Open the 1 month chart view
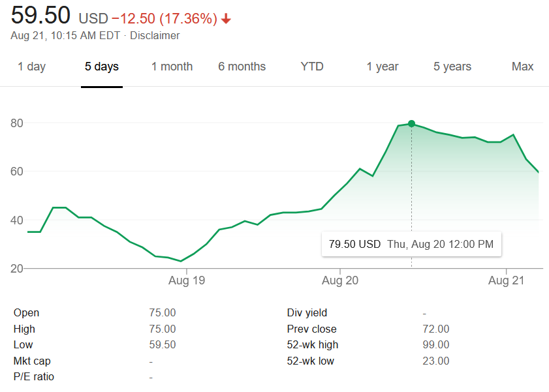549x392 pixels. (172, 67)
